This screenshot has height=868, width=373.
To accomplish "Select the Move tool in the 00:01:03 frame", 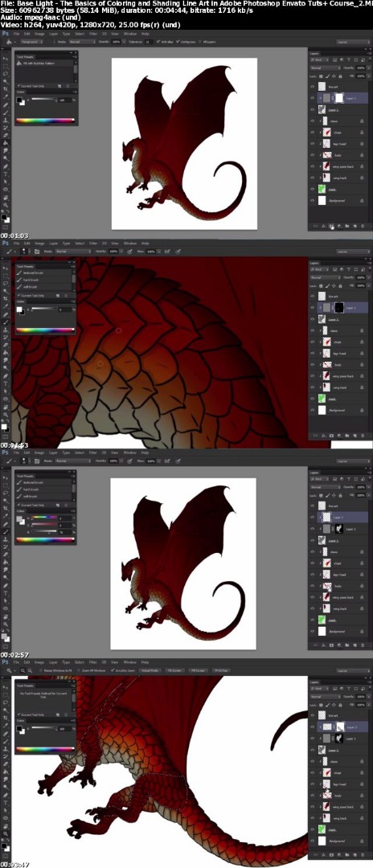I will click(6, 58).
